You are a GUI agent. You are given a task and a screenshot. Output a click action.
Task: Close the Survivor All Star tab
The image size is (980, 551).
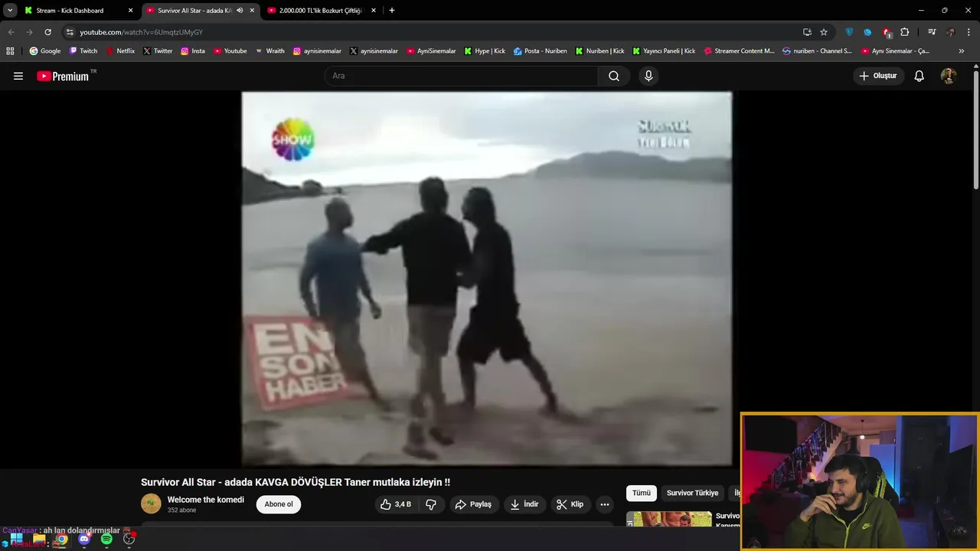(252, 11)
